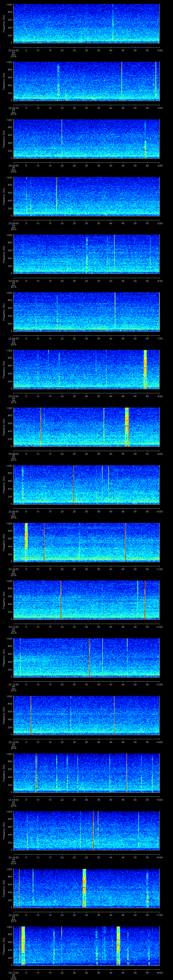Click the 3:00 end label of the 22:02:00 panel

[160, 108]
